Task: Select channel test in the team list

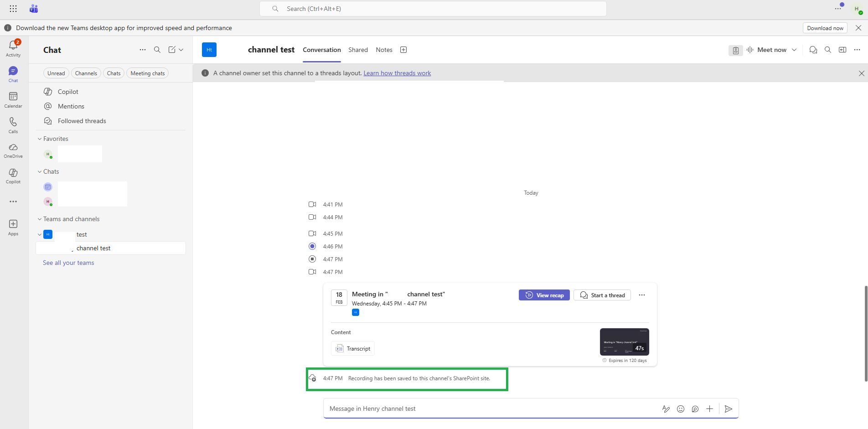Action: point(111,248)
